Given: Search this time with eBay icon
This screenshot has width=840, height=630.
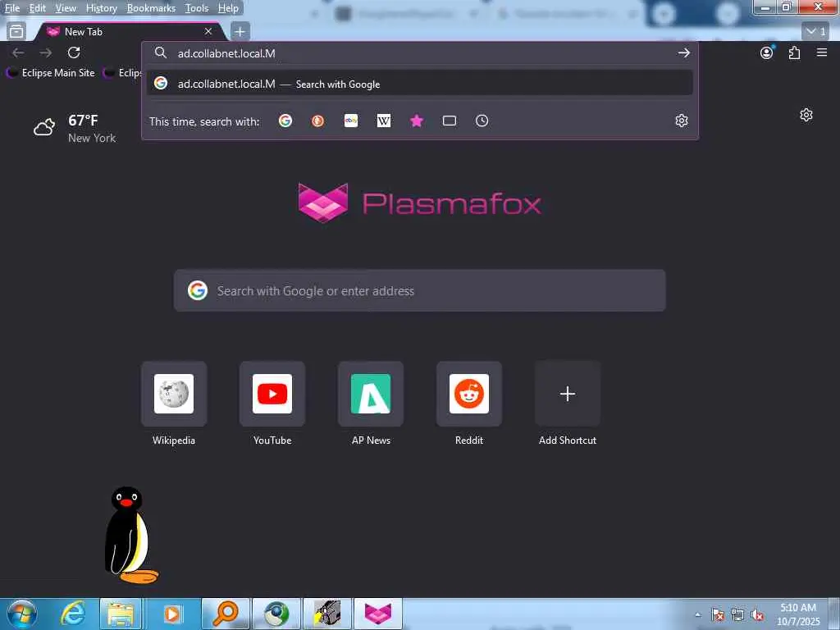Looking at the screenshot, I should 351,121.
